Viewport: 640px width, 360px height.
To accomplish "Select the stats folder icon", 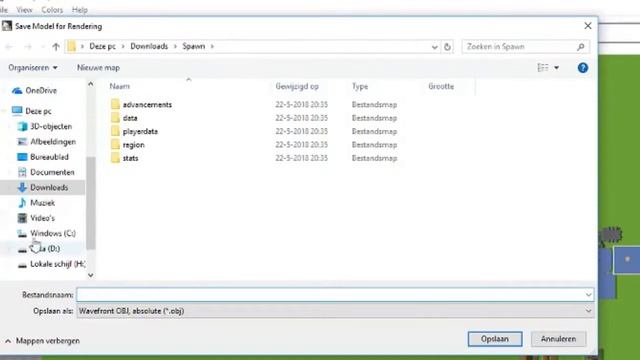I will coord(116,158).
